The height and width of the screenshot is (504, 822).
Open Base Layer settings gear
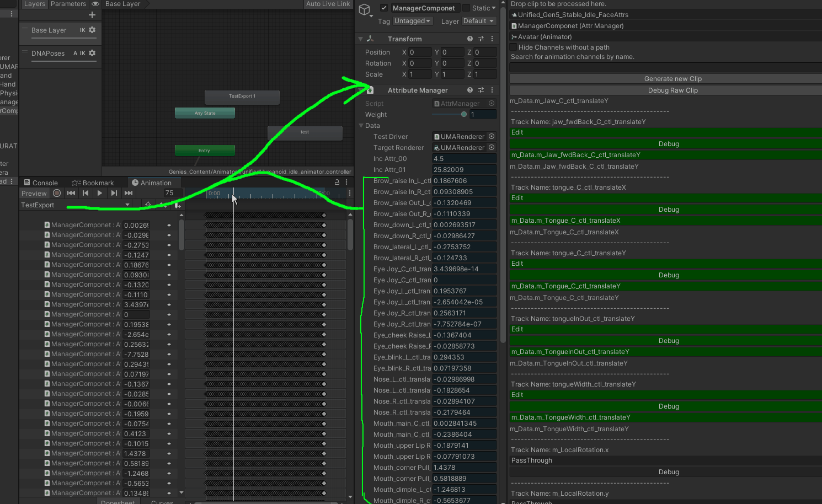[92, 30]
